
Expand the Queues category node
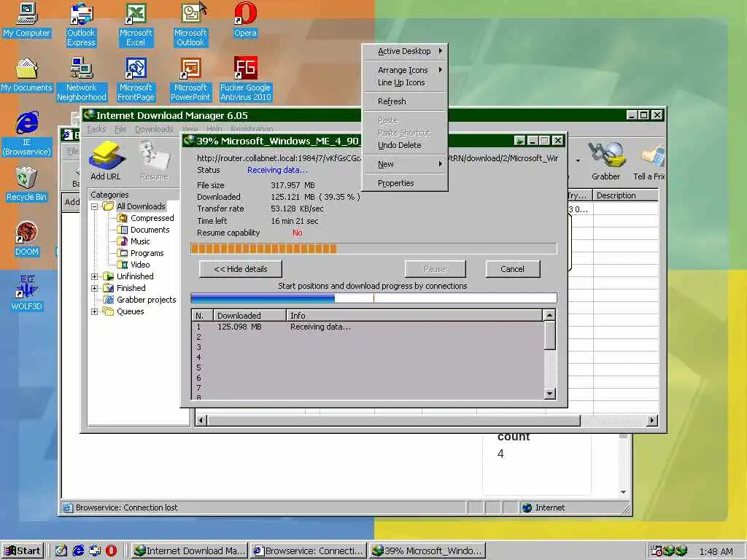click(94, 311)
